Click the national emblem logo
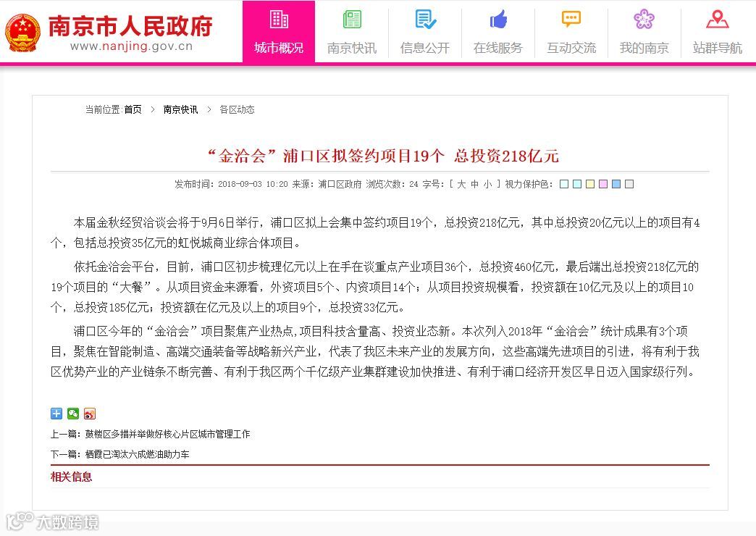 tap(22, 33)
